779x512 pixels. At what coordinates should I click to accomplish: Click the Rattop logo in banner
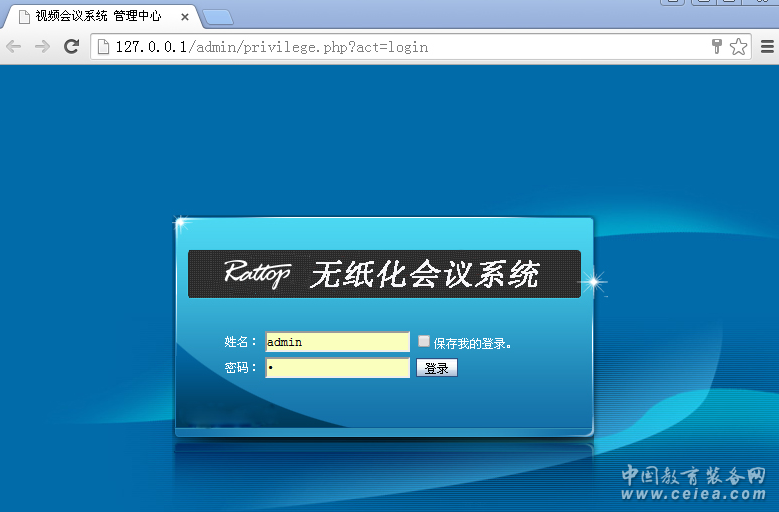pos(257,273)
